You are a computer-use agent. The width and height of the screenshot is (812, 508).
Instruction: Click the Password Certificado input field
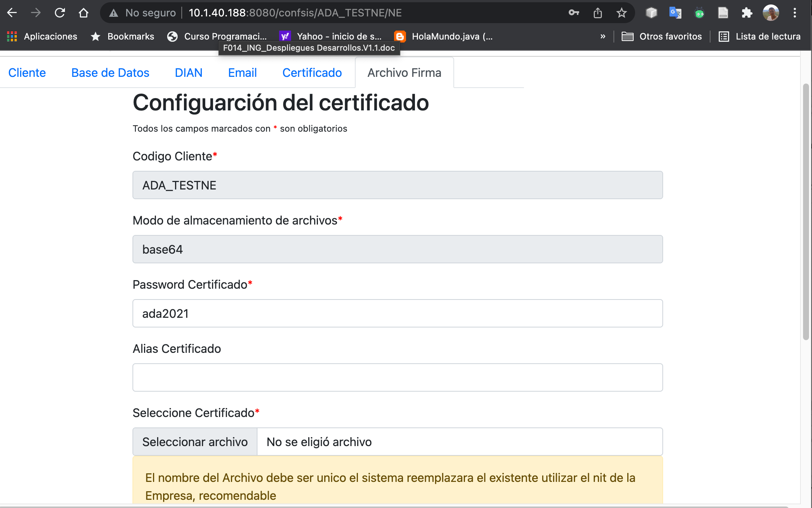397,313
